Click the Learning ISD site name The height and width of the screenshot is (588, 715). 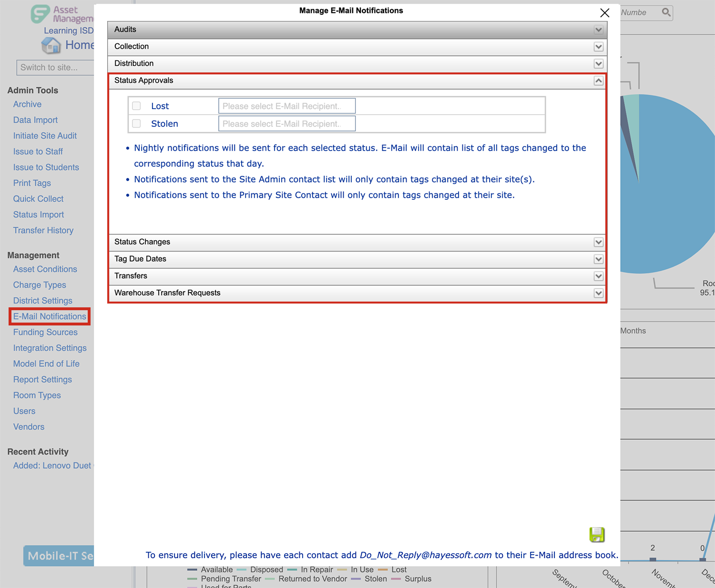point(69,30)
